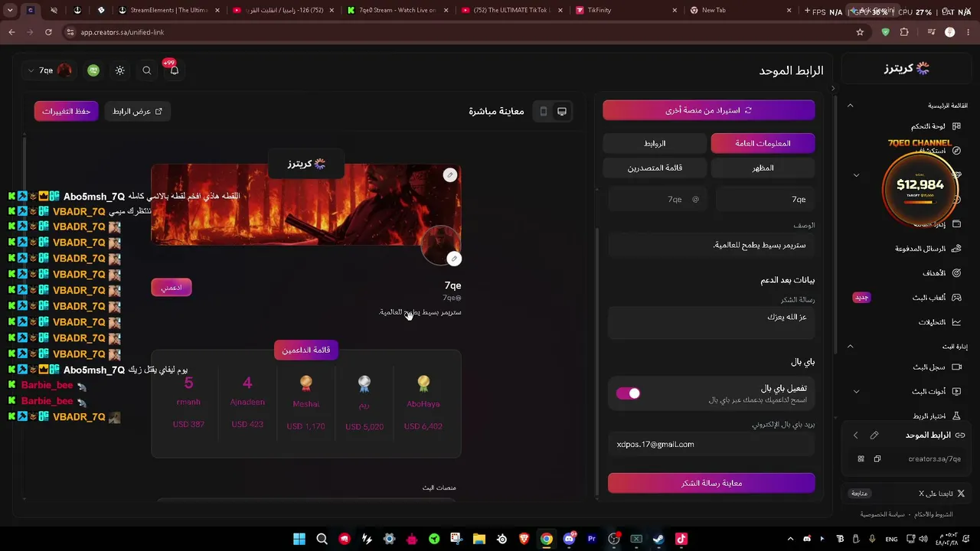Open TikTok from the taskbar

681,539
